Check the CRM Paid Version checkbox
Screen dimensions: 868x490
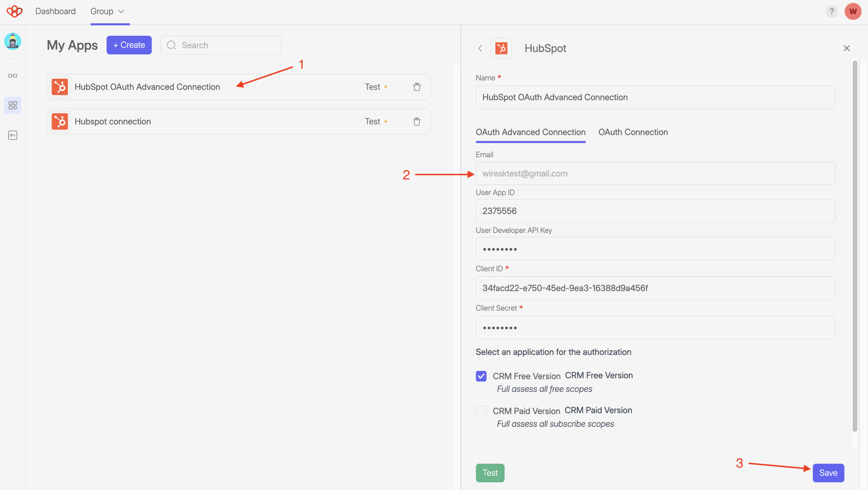click(x=481, y=411)
